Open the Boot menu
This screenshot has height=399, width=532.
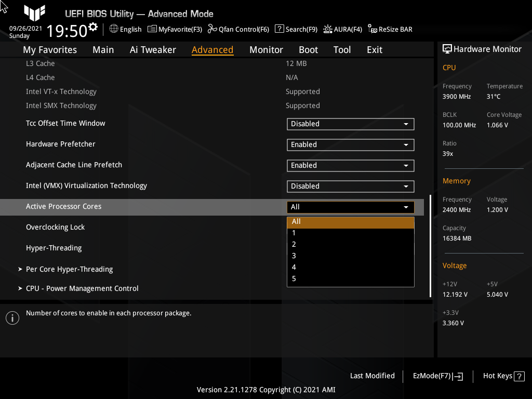308,49
